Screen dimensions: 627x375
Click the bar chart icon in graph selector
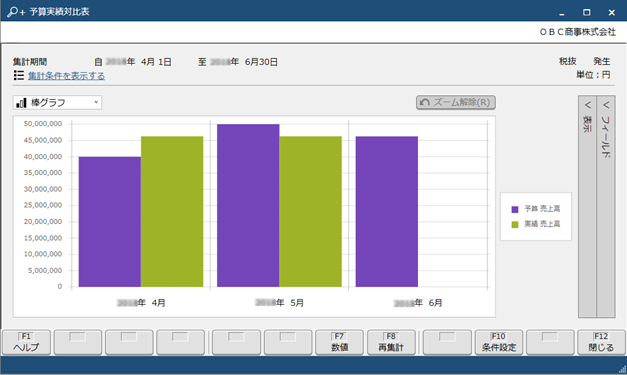(21, 103)
